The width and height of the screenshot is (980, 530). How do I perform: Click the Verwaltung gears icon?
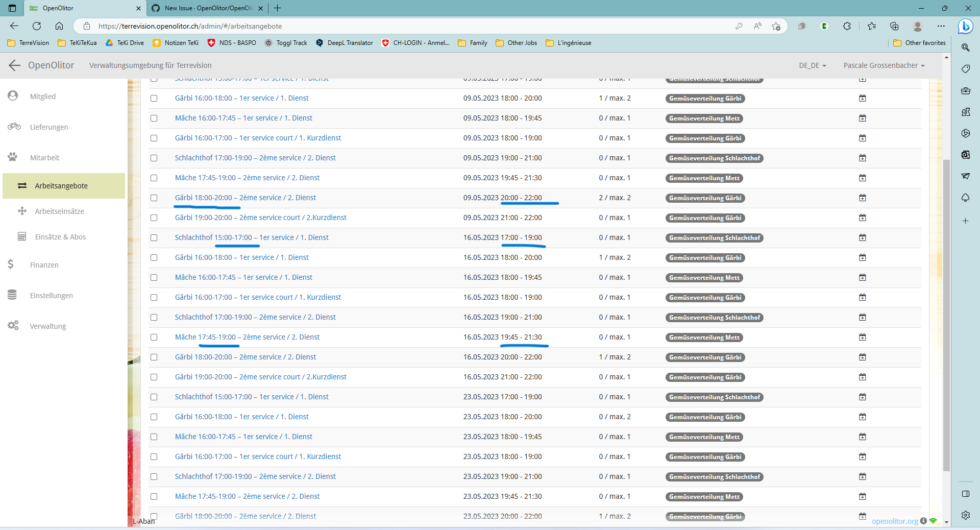[x=13, y=326]
